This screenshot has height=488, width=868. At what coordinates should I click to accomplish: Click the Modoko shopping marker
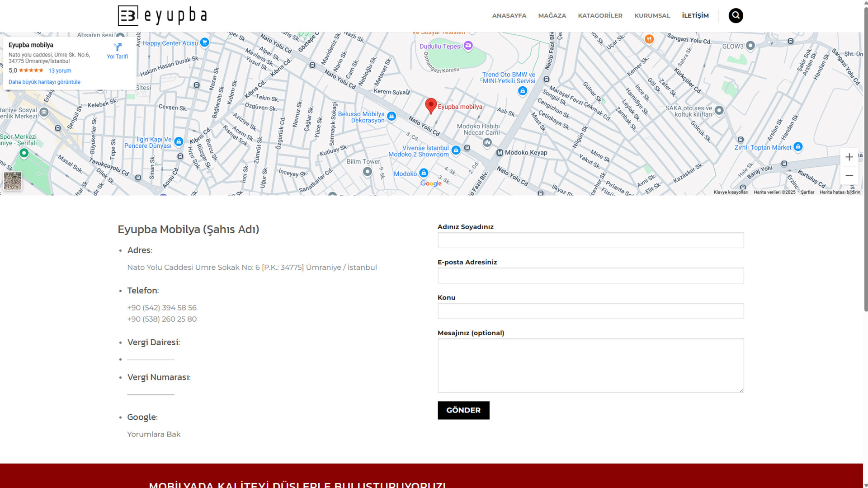pyautogui.click(x=424, y=173)
